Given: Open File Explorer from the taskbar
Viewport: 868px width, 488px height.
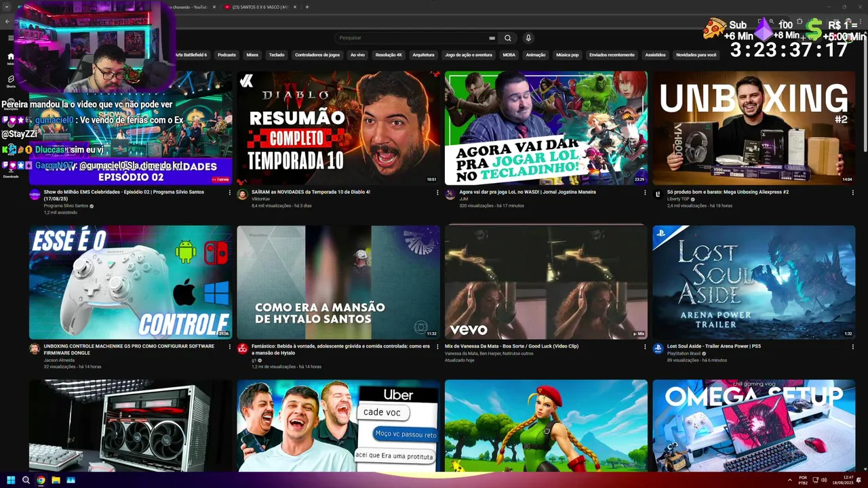Looking at the screenshot, I should [56, 480].
